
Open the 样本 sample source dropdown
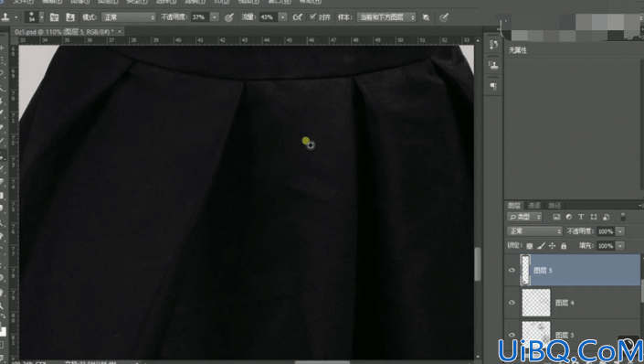point(386,17)
